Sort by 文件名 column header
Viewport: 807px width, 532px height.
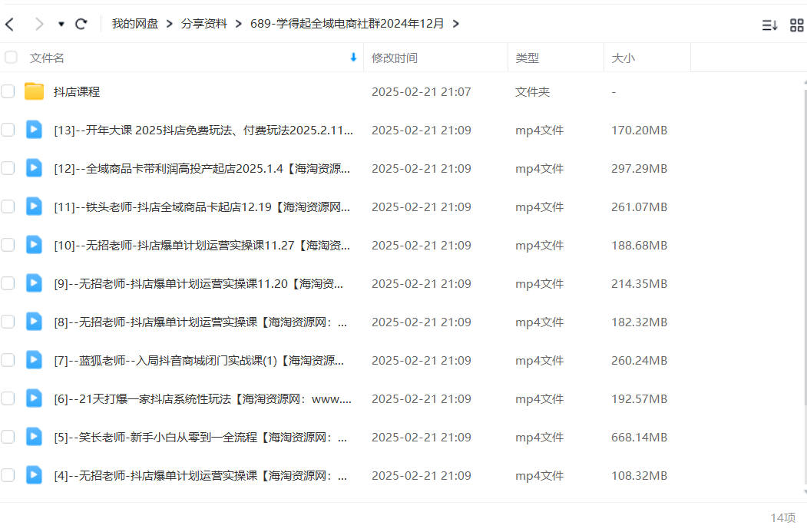tap(47, 58)
